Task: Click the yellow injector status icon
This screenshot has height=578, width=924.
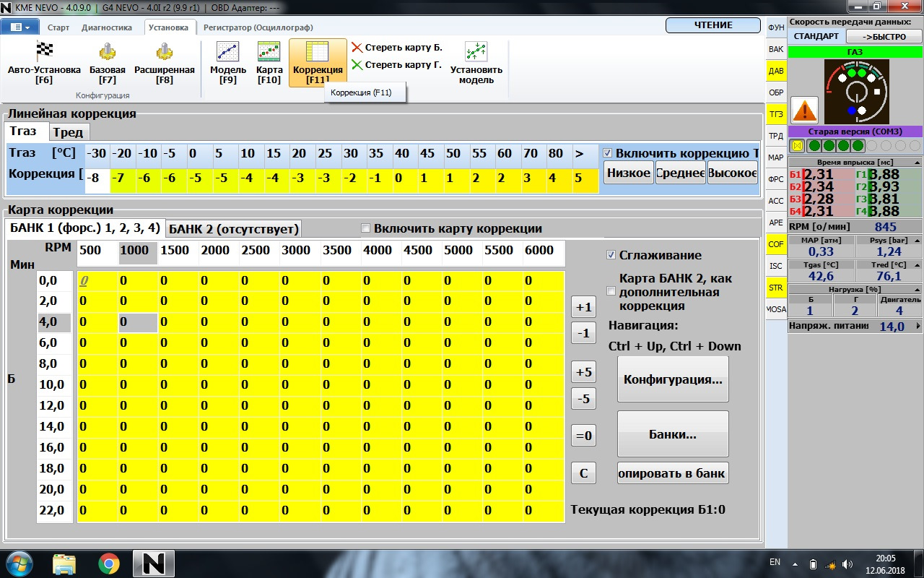Action: click(x=798, y=145)
